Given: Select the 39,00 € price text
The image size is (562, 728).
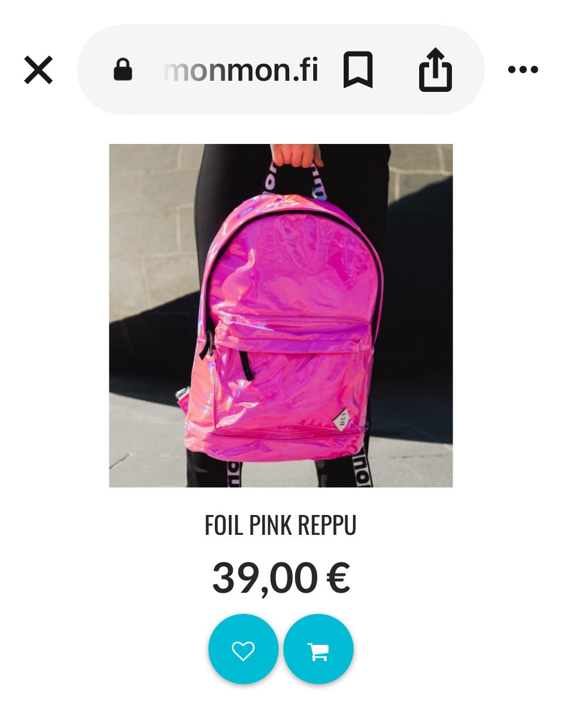Looking at the screenshot, I should [x=281, y=578].
